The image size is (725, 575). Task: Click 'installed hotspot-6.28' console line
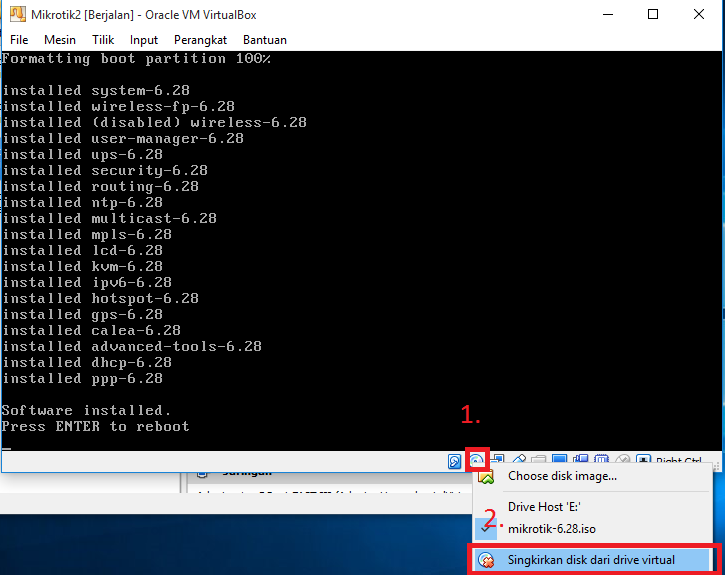101,298
